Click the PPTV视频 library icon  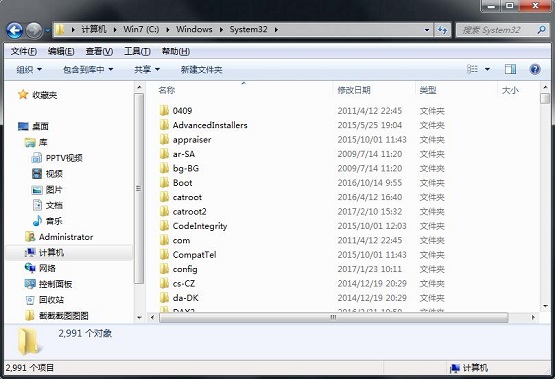36,158
